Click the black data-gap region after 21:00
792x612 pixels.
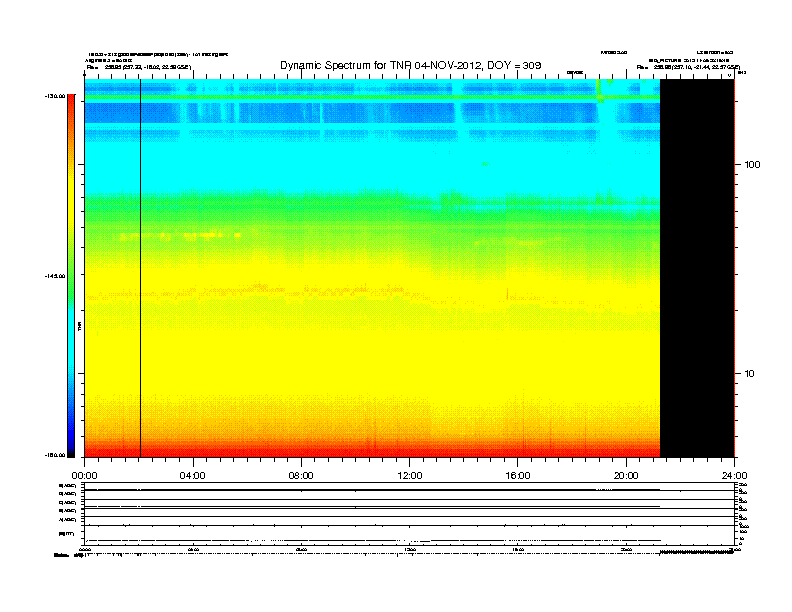[x=697, y=268]
